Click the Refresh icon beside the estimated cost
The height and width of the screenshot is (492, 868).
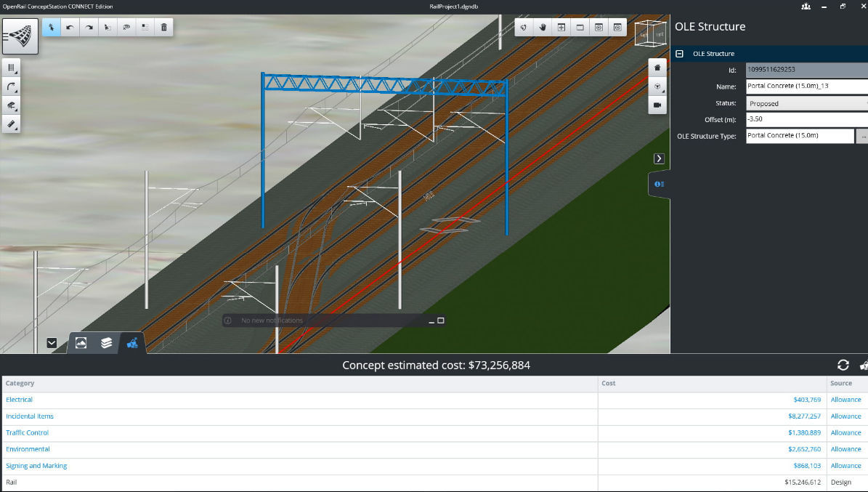(x=843, y=366)
